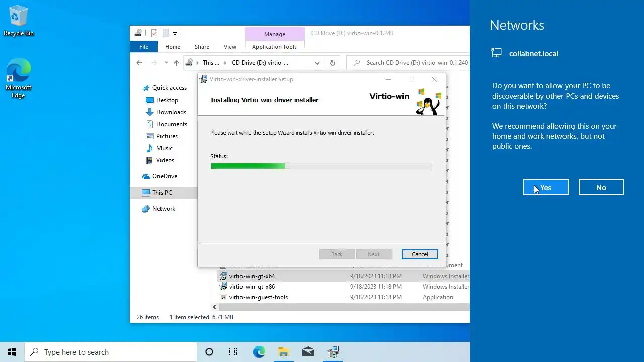Image resolution: width=644 pixels, height=362 pixels.
Task: Click the Quick access star icon
Action: (x=146, y=88)
